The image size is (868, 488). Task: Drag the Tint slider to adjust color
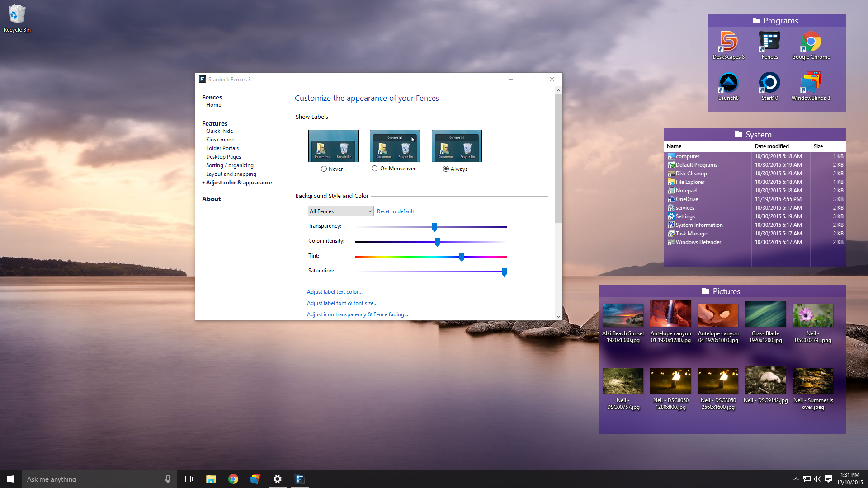pos(462,257)
